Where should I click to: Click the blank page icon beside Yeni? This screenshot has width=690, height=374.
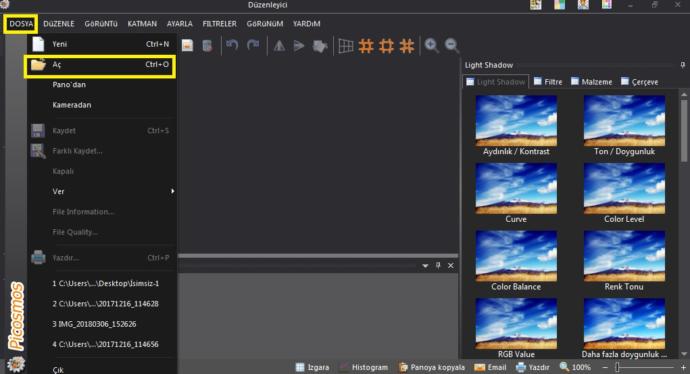[x=38, y=44]
